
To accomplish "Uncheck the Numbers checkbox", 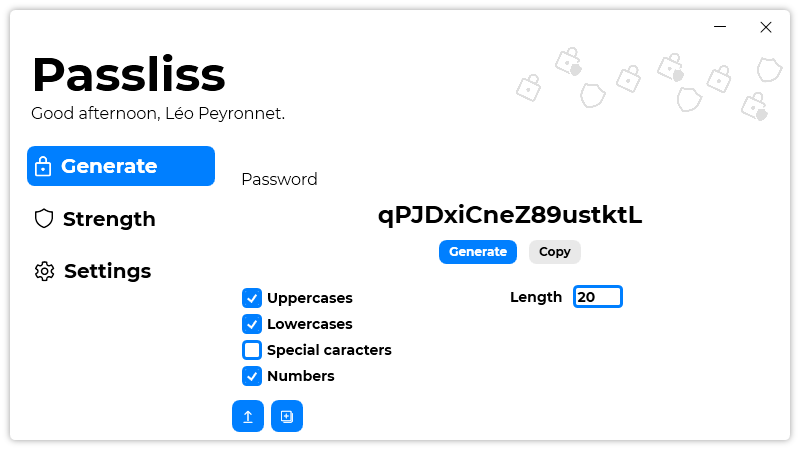I will click(x=252, y=376).
